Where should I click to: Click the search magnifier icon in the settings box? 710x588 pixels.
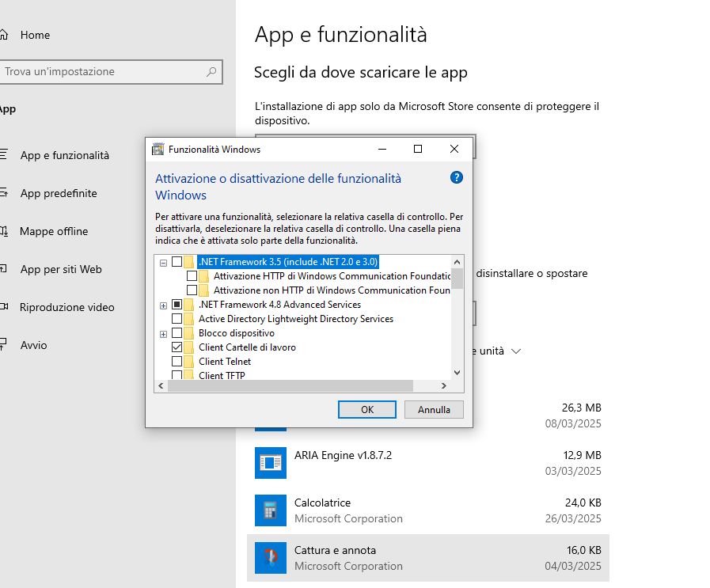pyautogui.click(x=211, y=71)
